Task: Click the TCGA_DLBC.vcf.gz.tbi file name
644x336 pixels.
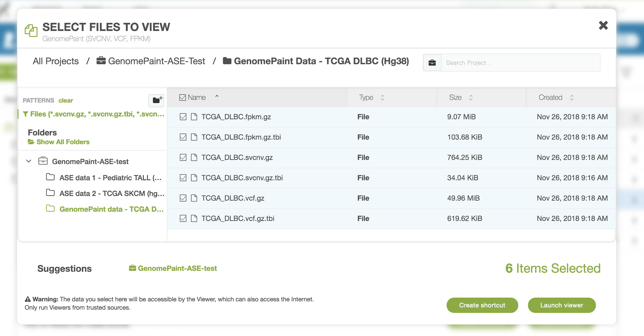Action: [238, 218]
